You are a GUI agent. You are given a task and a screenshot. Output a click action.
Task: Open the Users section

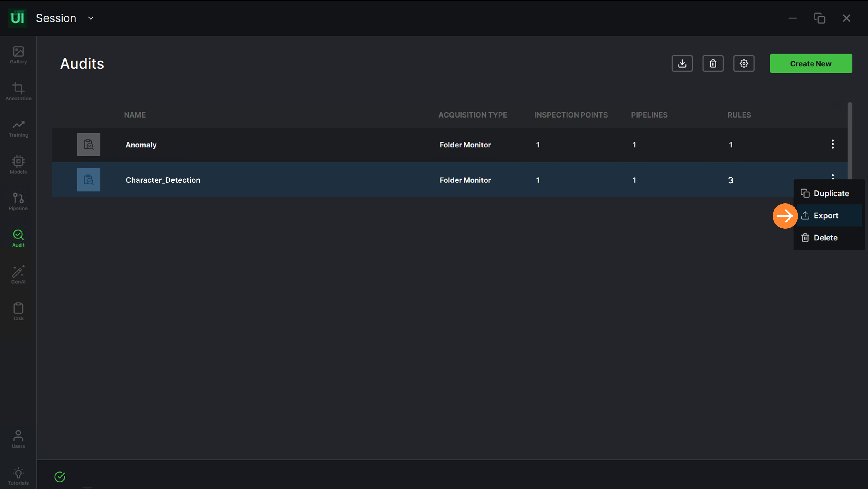18,439
